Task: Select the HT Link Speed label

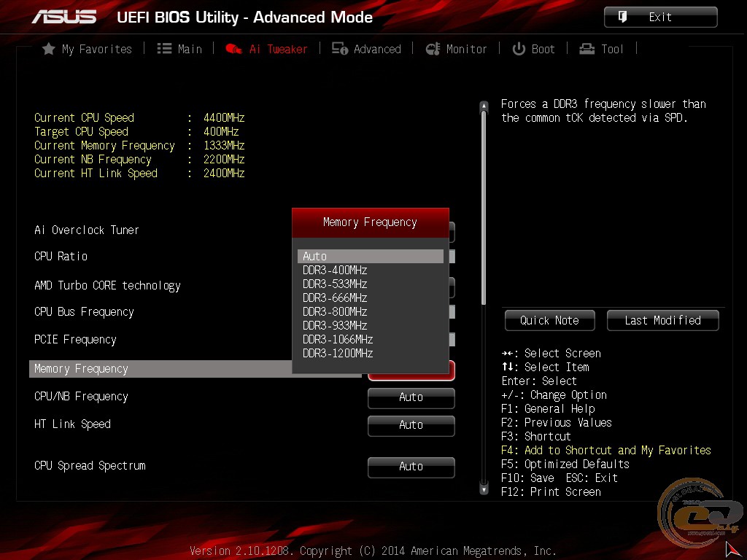Action: point(72,424)
